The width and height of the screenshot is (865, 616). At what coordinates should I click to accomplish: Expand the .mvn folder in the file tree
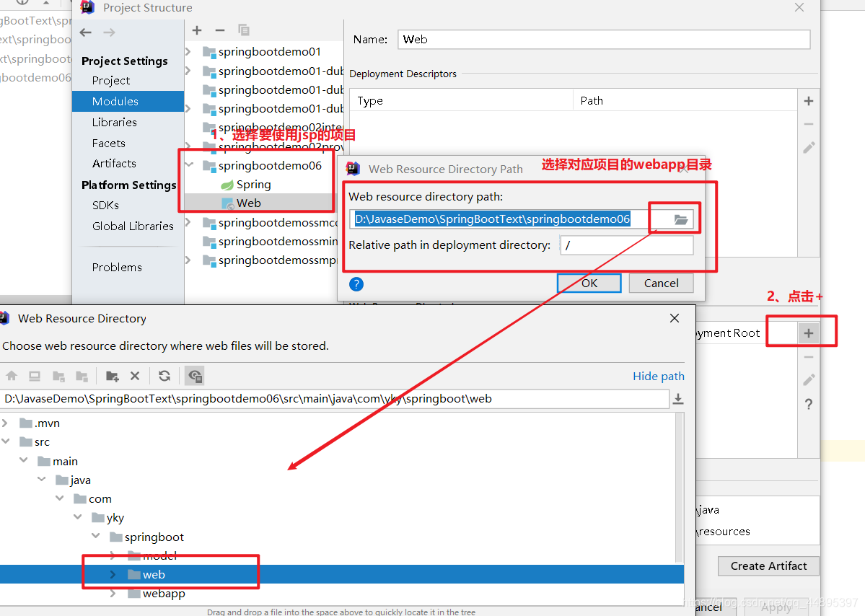pyautogui.click(x=6, y=423)
